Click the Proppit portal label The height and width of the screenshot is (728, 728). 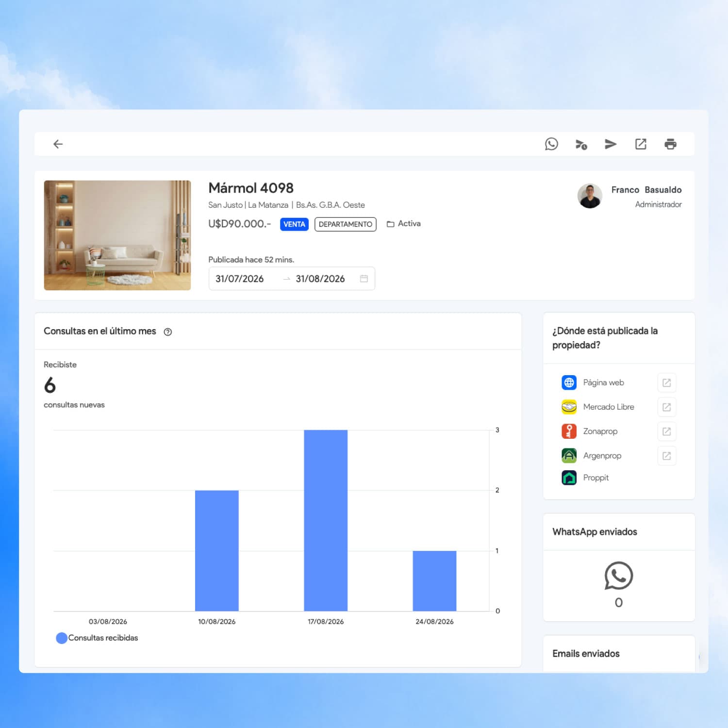(x=596, y=478)
